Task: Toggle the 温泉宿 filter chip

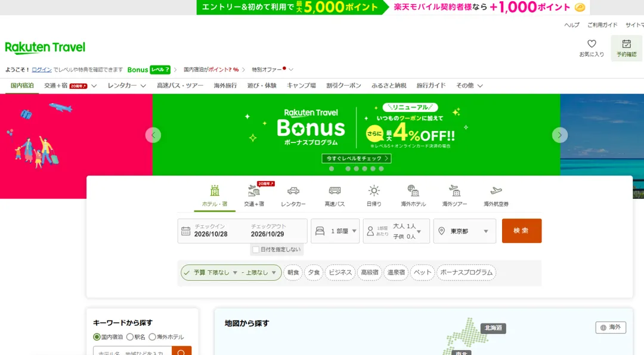Action: point(396,273)
